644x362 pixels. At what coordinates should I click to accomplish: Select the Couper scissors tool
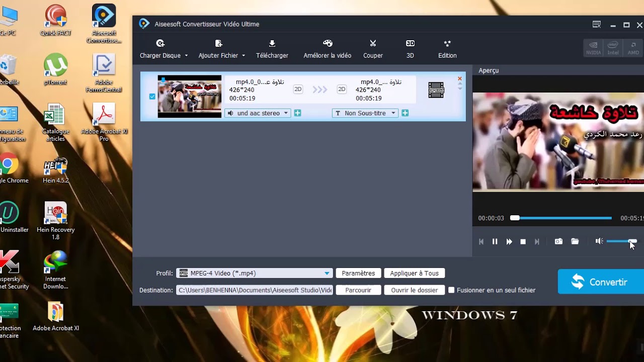(x=373, y=49)
